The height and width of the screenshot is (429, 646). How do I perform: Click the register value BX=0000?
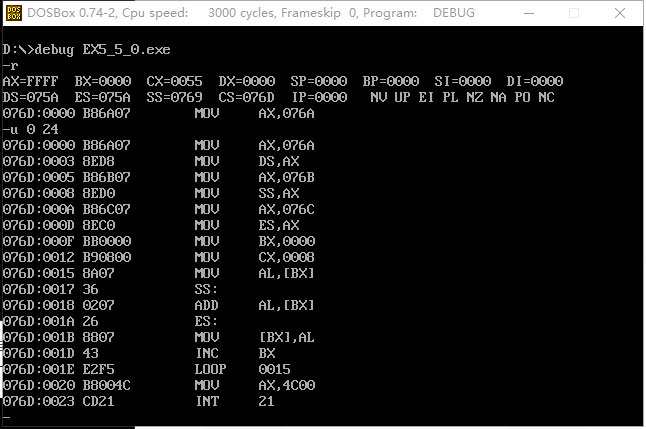tap(103, 81)
